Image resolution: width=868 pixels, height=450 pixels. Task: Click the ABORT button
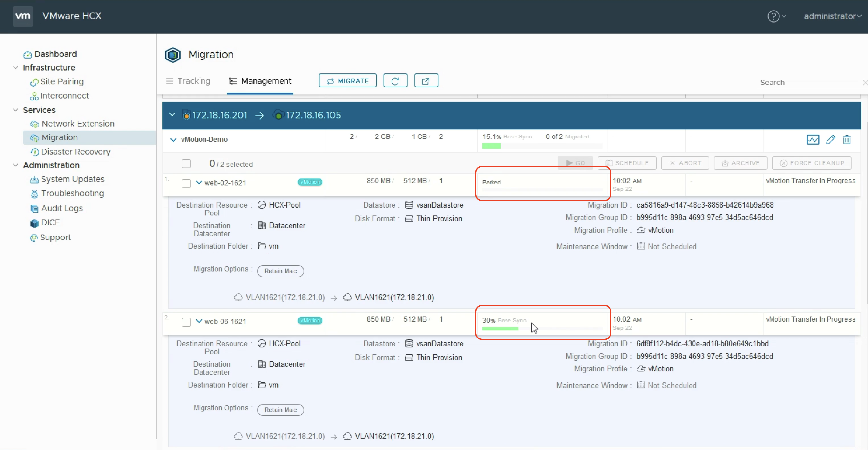685,163
